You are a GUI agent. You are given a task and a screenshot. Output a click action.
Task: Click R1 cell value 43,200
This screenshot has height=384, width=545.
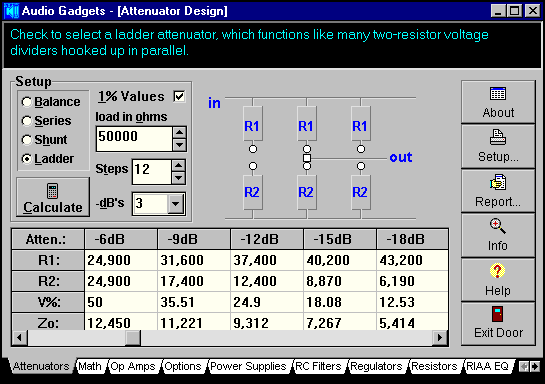(x=412, y=260)
